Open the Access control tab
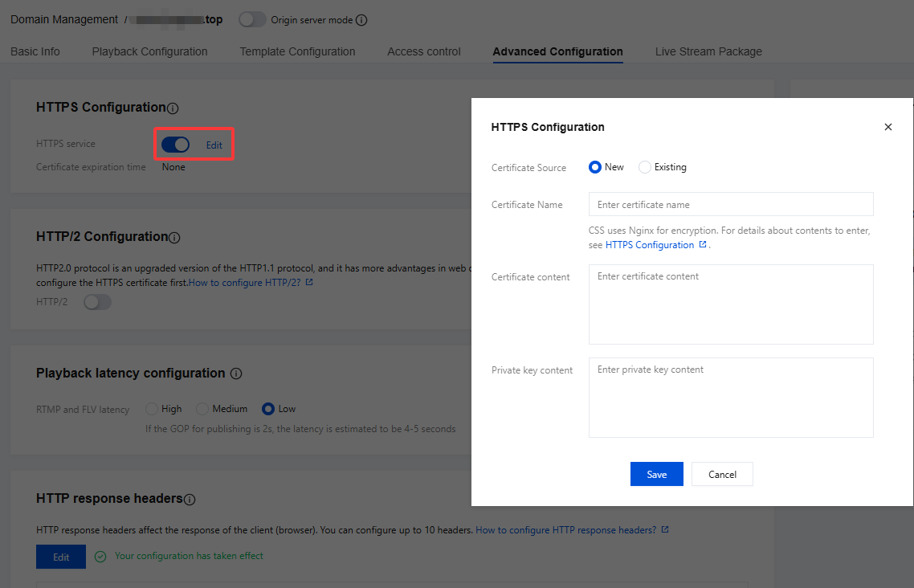This screenshot has width=914, height=588. click(423, 51)
